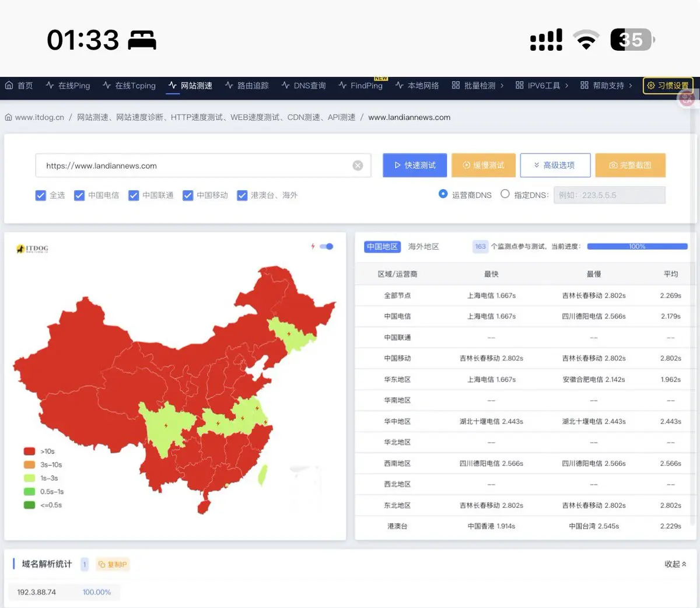Click the light green 1s-3s legend swatch
The height and width of the screenshot is (608, 700).
coord(29,478)
